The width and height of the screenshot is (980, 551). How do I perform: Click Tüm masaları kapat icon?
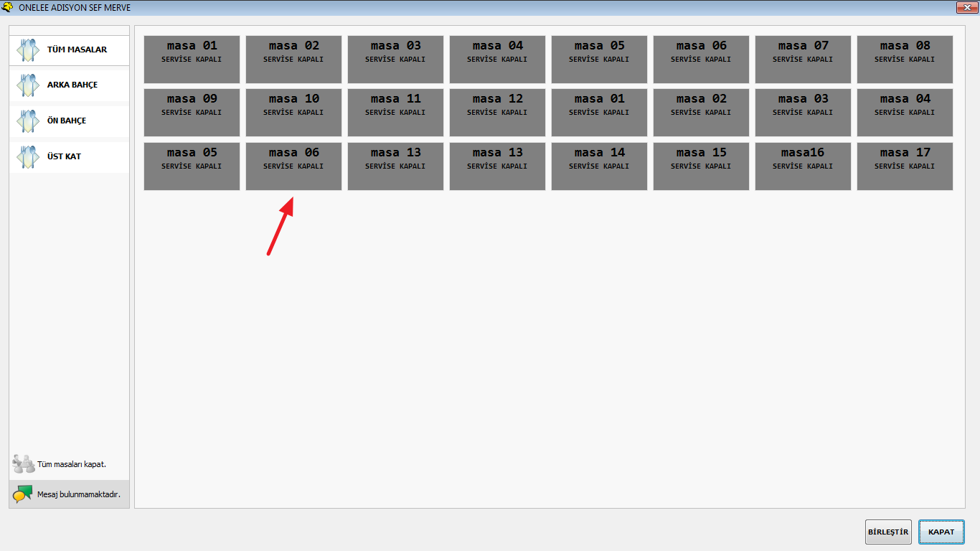24,464
